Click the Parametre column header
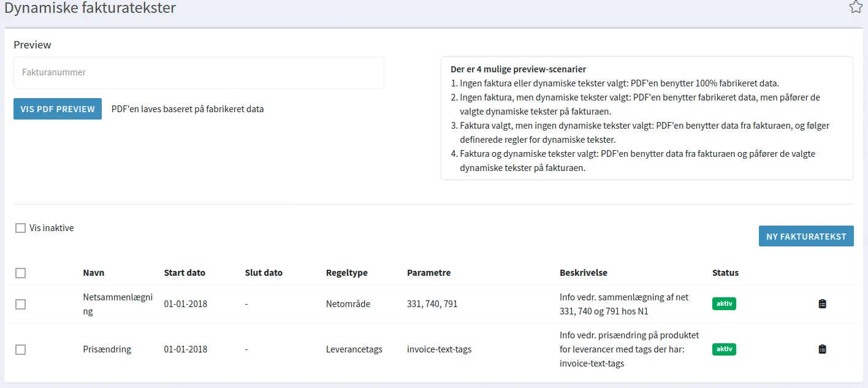 [x=428, y=273]
